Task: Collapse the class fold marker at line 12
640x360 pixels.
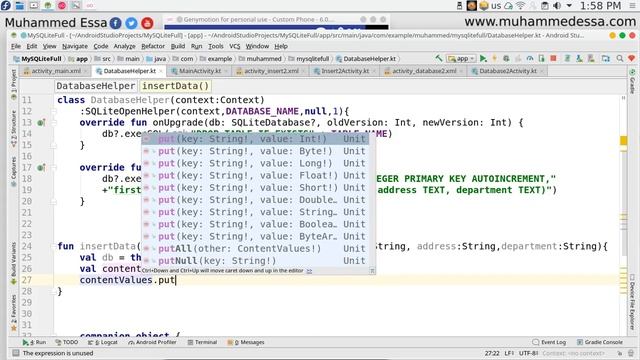Action: click(x=53, y=111)
